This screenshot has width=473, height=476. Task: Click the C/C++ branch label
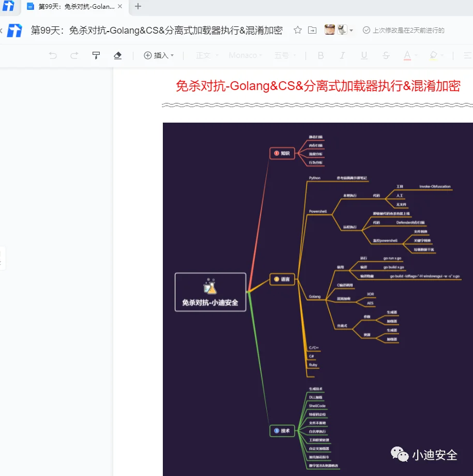pos(314,348)
